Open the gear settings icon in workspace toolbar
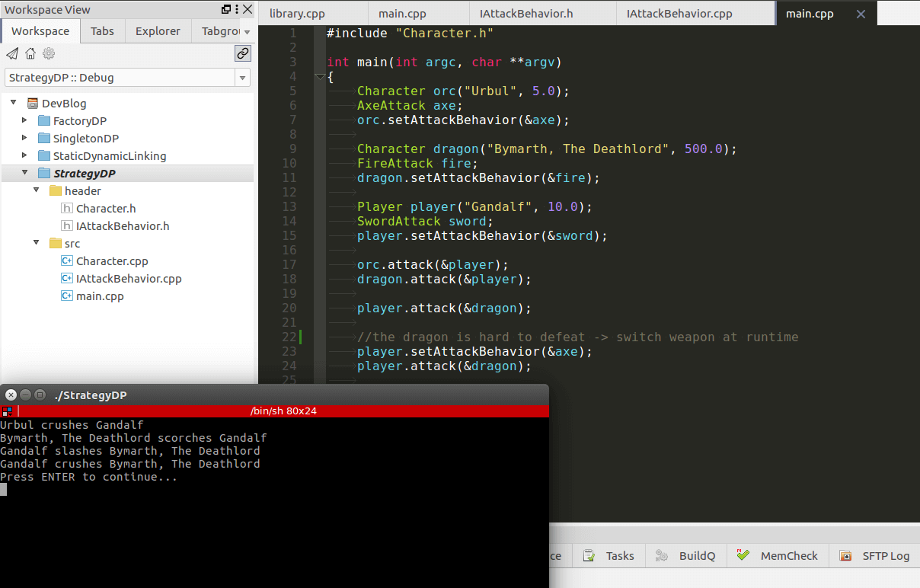920x588 pixels. click(49, 53)
